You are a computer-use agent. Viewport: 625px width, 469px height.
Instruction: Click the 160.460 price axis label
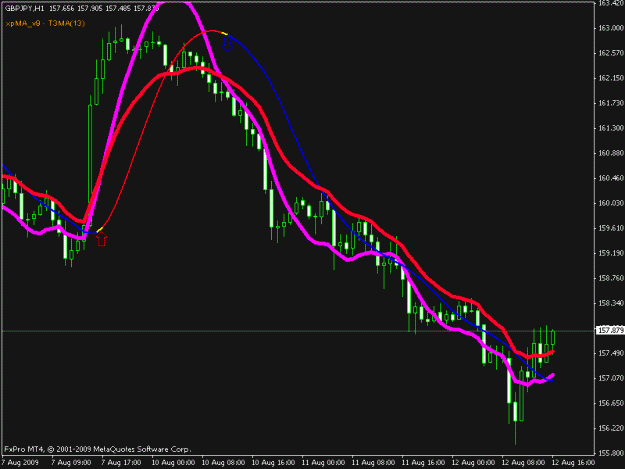coord(611,178)
